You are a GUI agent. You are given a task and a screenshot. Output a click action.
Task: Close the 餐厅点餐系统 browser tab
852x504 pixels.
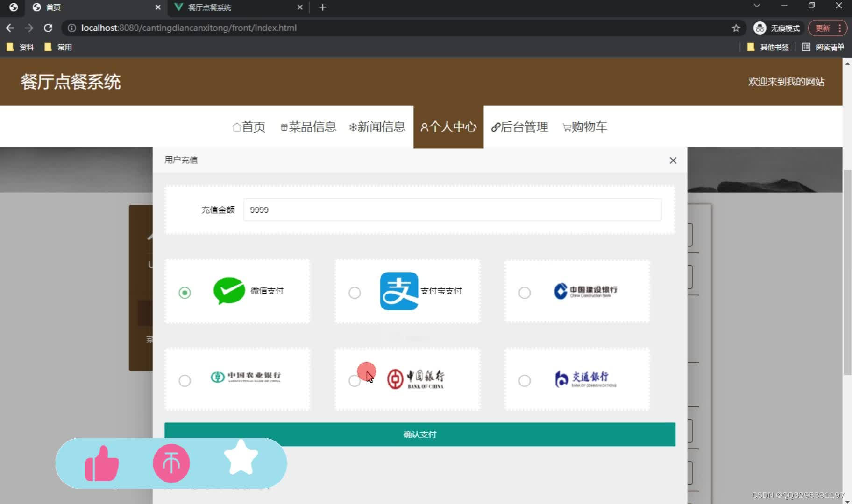click(300, 7)
